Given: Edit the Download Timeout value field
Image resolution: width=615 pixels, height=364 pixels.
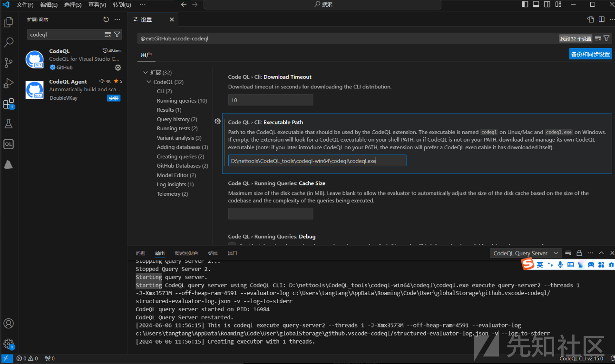Looking at the screenshot, I should 271,100.
